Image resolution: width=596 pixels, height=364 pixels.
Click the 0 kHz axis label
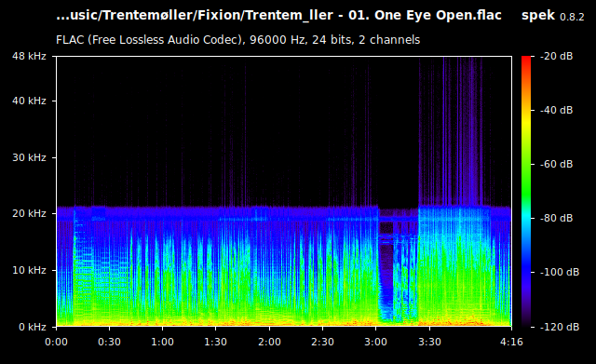click(x=33, y=327)
